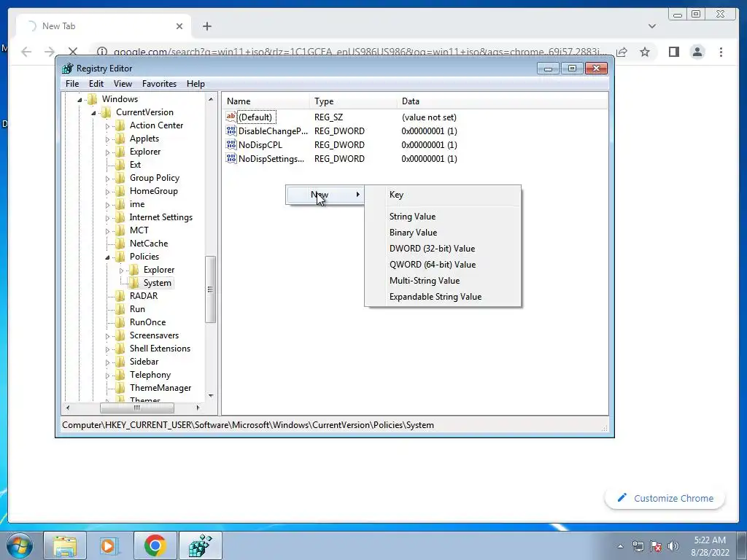Choose Multi-String Value from submenu
Viewport: 747px width, 560px height.
point(443,281)
